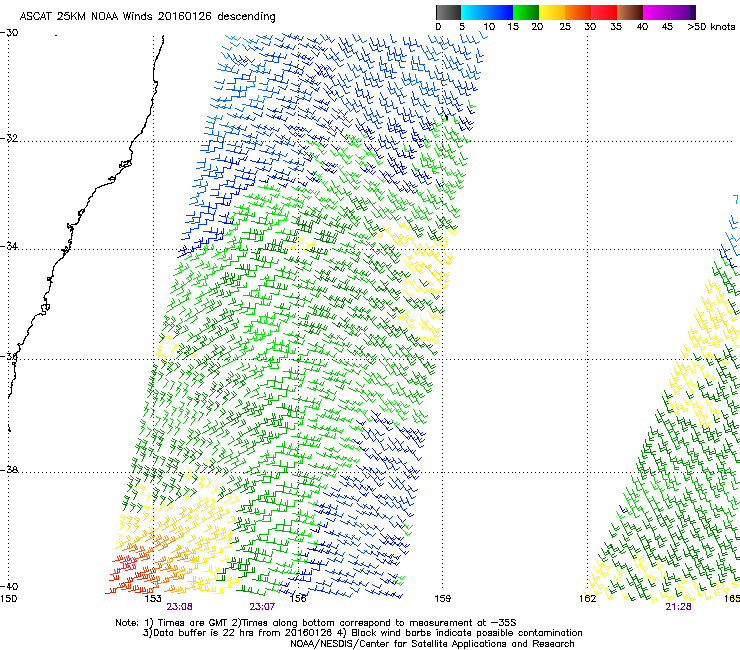Click the purple 45-50 knots legend swatch
740x650 pixels.
[x=682, y=12]
